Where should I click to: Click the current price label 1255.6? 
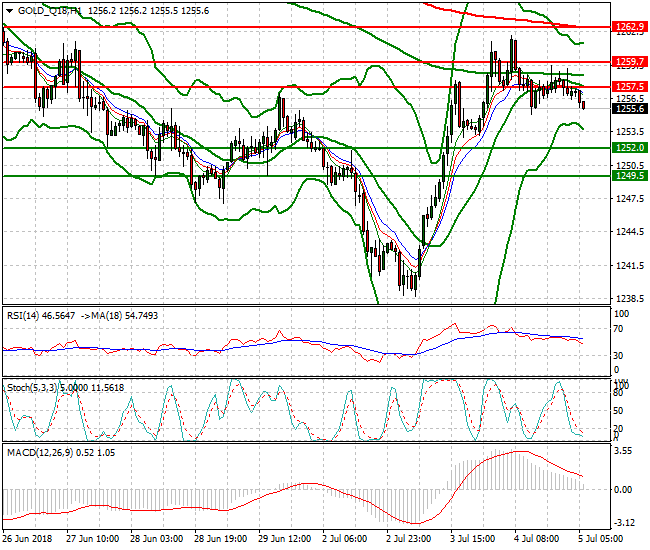click(629, 109)
